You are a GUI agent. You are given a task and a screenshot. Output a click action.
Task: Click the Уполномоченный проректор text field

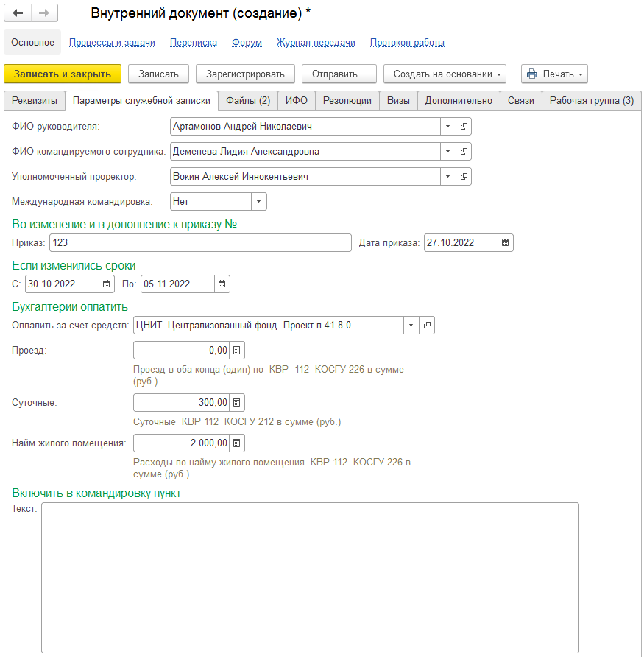pyautogui.click(x=305, y=176)
